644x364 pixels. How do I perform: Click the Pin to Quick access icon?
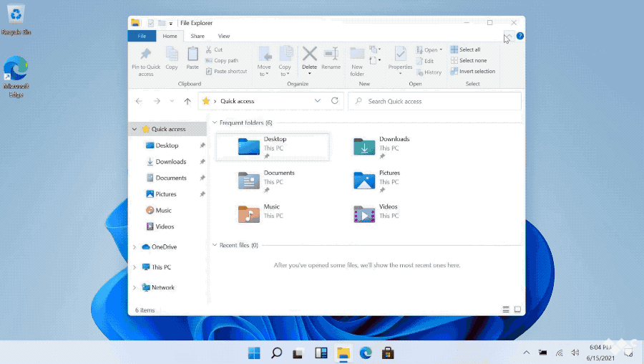pos(146,55)
